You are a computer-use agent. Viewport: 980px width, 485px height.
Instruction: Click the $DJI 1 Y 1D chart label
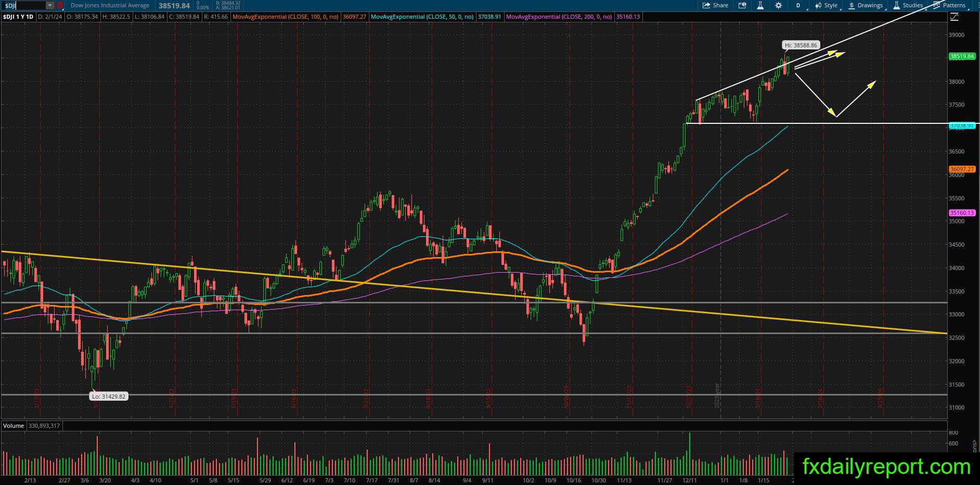click(x=18, y=17)
